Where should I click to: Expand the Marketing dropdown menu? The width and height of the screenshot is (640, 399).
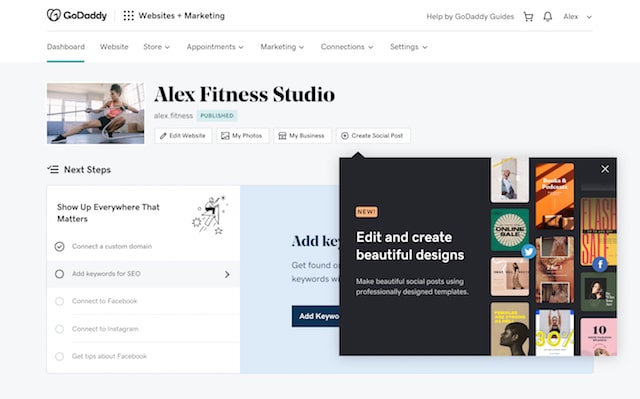click(x=282, y=47)
